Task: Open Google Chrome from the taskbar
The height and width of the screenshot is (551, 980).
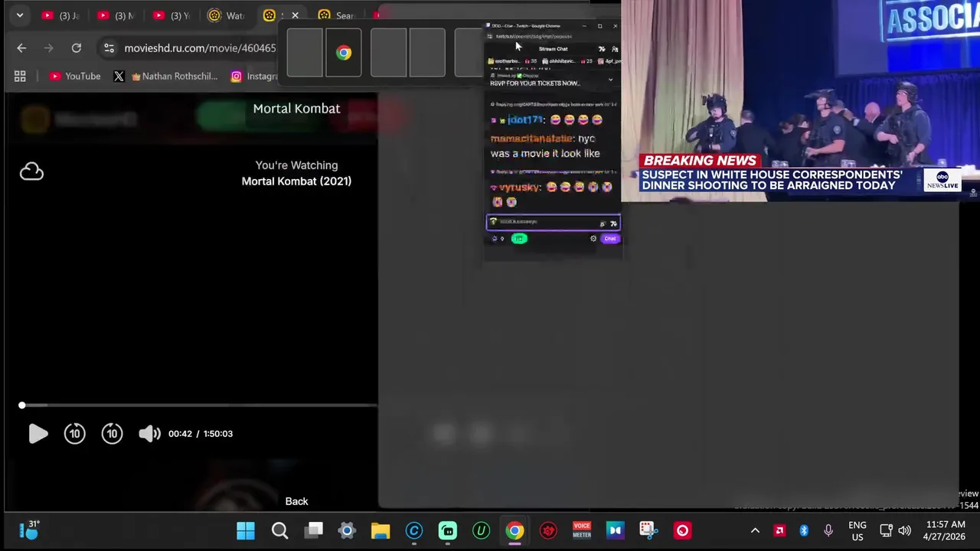Action: [x=514, y=530]
